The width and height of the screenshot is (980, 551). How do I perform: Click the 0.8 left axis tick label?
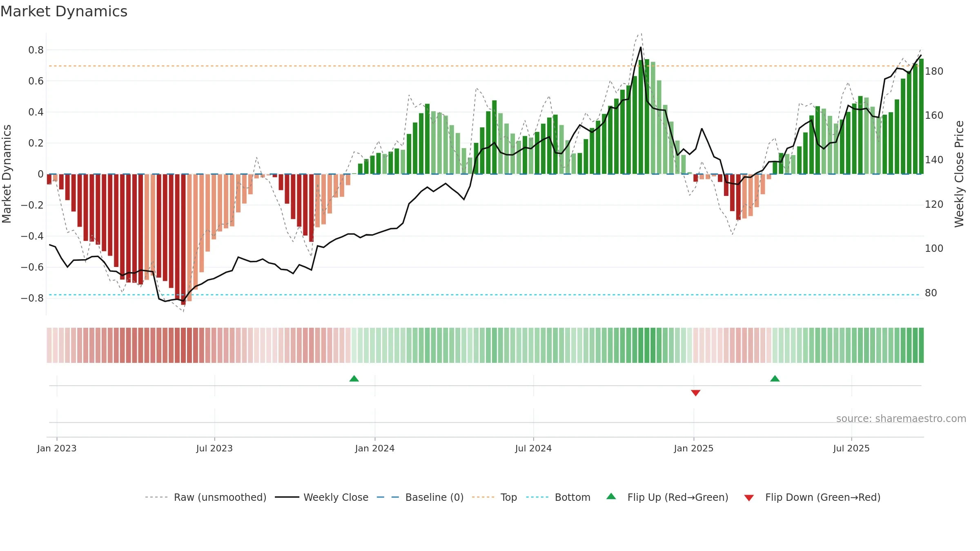point(36,50)
